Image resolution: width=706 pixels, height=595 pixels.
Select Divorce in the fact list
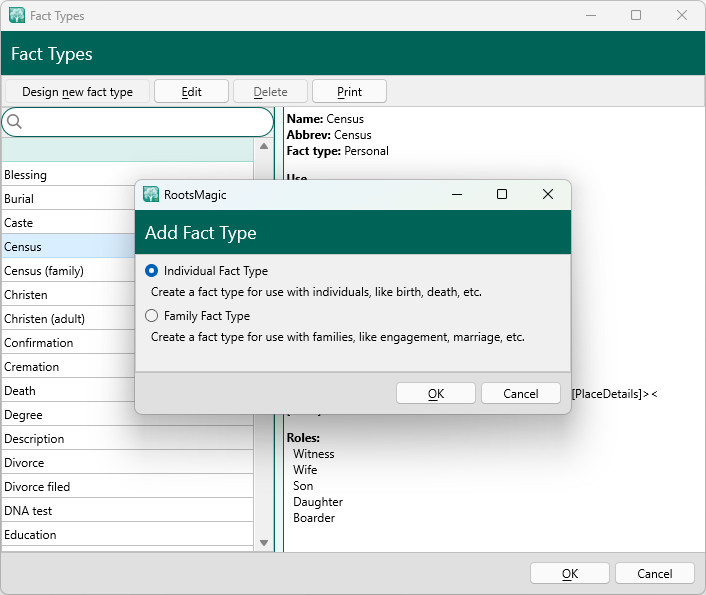tap(127, 463)
